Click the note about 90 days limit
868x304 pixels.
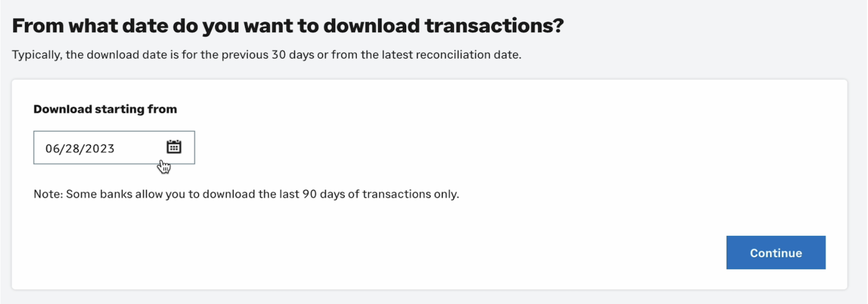(x=246, y=194)
